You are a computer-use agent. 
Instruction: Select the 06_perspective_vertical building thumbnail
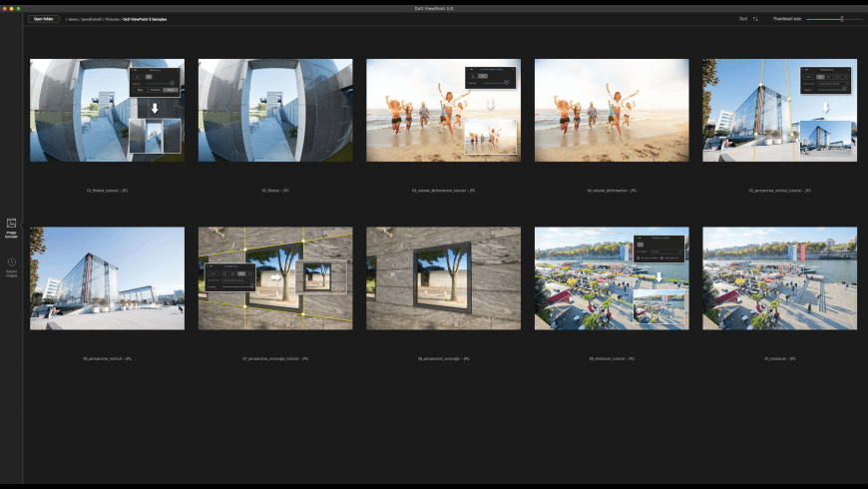point(107,278)
